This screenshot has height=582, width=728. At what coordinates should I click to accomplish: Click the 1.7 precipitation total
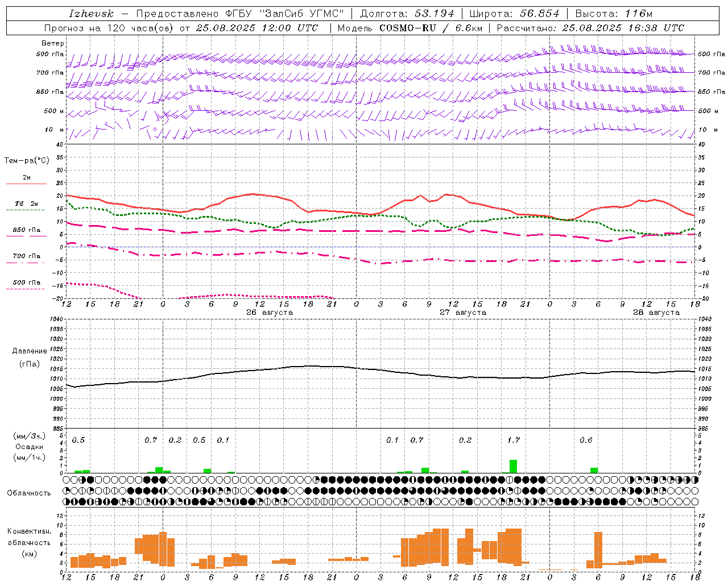point(514,440)
